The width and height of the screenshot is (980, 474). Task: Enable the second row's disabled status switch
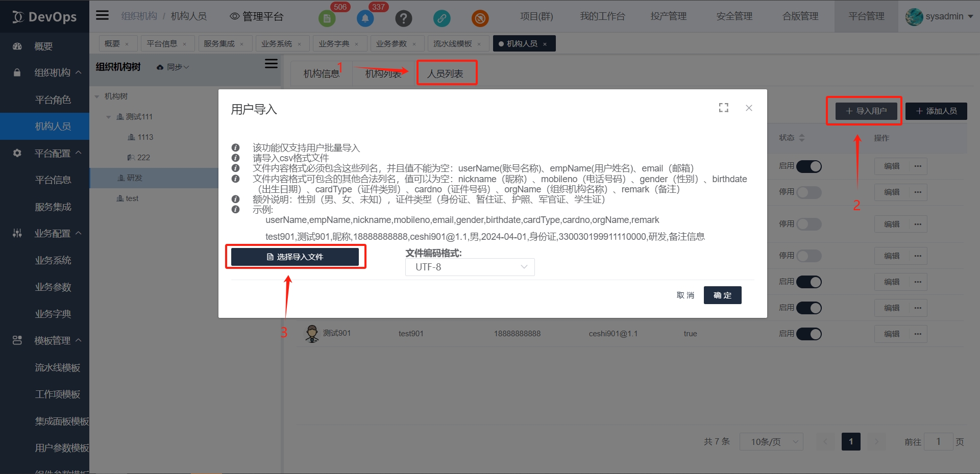[808, 192]
